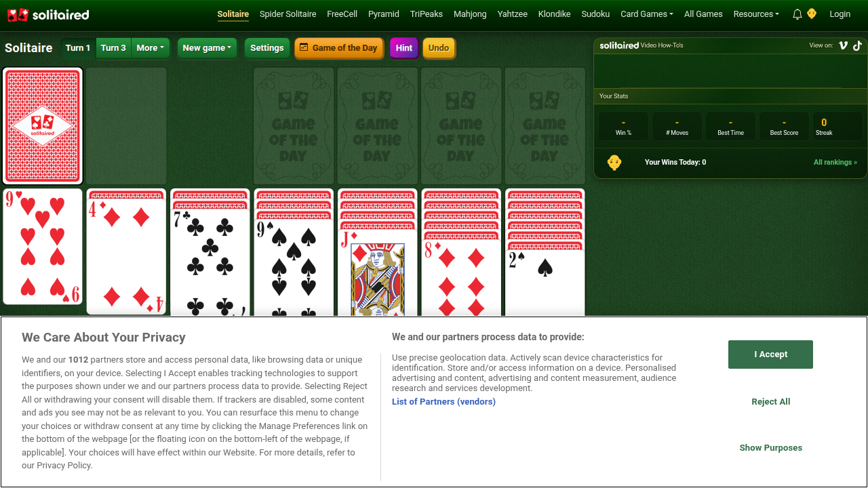Go to Solitaire in navigation

coord(233,14)
